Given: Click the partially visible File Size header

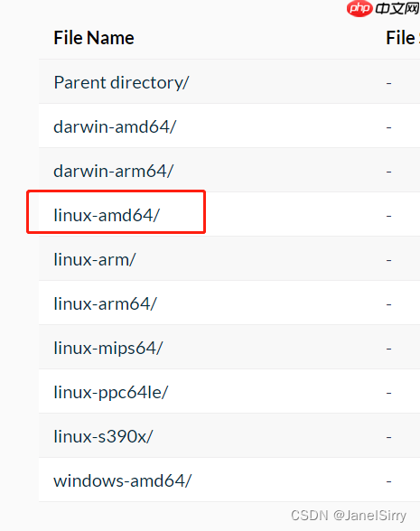Looking at the screenshot, I should point(403,38).
